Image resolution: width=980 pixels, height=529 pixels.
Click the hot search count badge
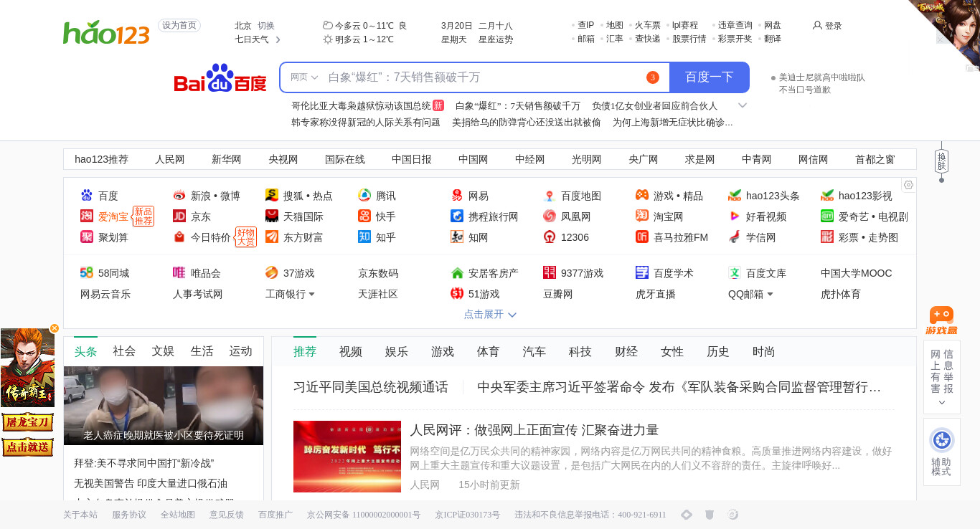pyautogui.click(x=652, y=77)
